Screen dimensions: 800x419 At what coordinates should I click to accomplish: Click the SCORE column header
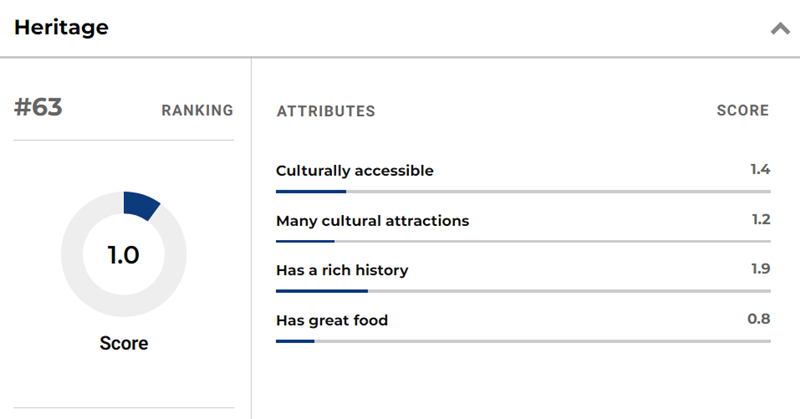pyautogui.click(x=743, y=111)
